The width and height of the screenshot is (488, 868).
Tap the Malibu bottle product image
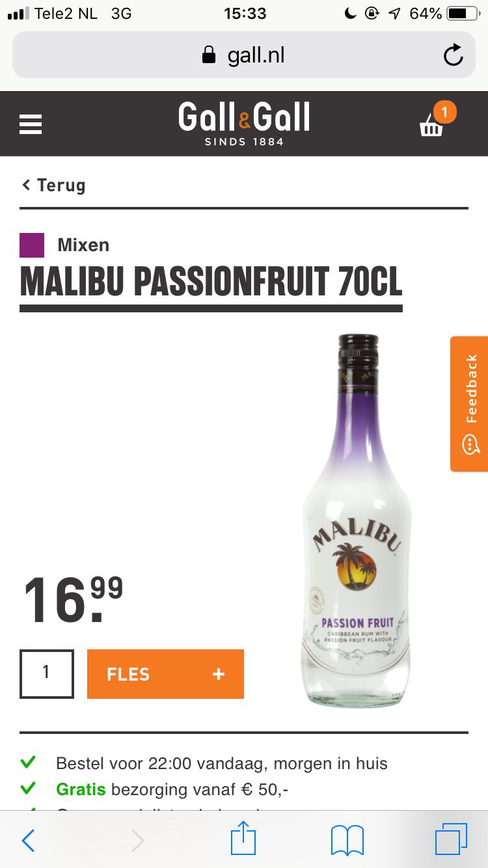[357, 521]
